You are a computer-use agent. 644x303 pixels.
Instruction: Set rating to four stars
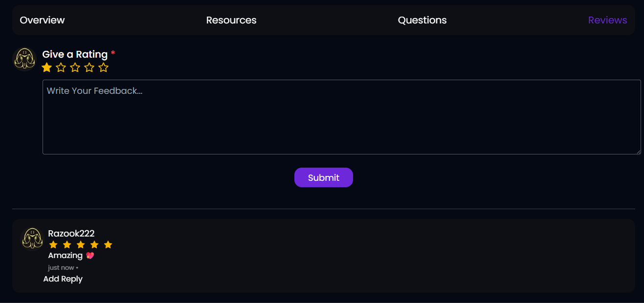coord(89,67)
